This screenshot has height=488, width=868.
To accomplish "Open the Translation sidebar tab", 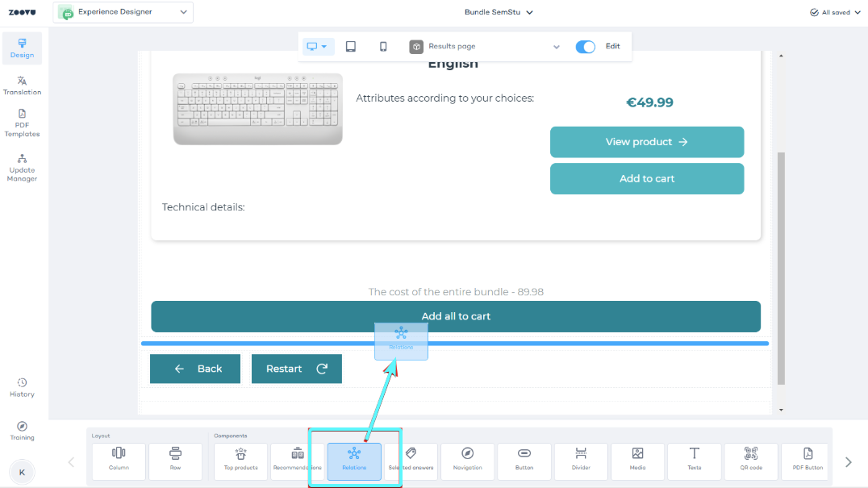I will (22, 86).
